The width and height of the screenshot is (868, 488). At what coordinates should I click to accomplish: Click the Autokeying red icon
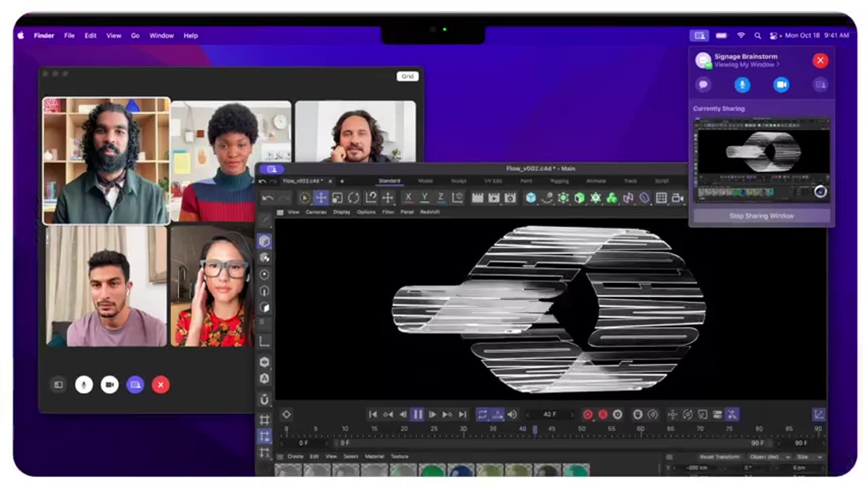pos(603,414)
